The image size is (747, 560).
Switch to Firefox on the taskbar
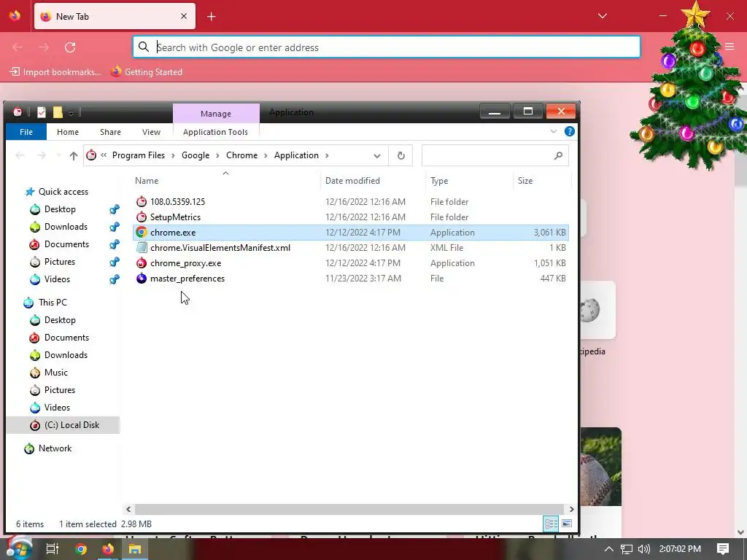[x=108, y=549]
